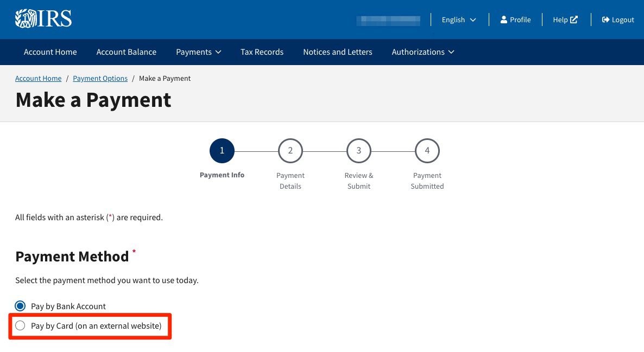Click the Logout exit icon

tap(604, 20)
